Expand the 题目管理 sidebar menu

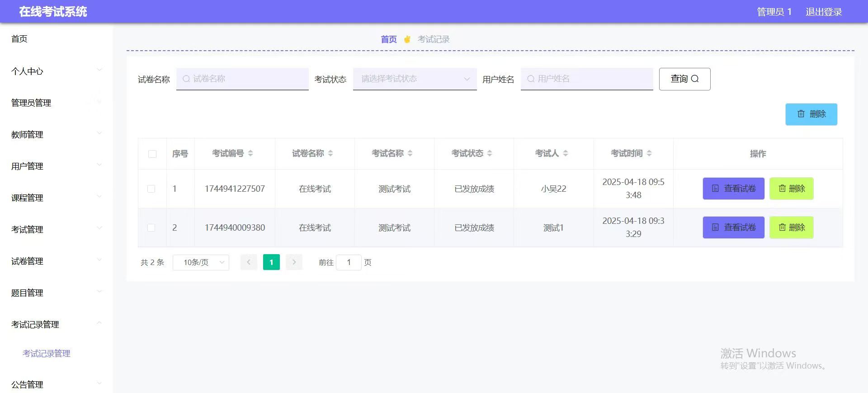click(x=56, y=293)
